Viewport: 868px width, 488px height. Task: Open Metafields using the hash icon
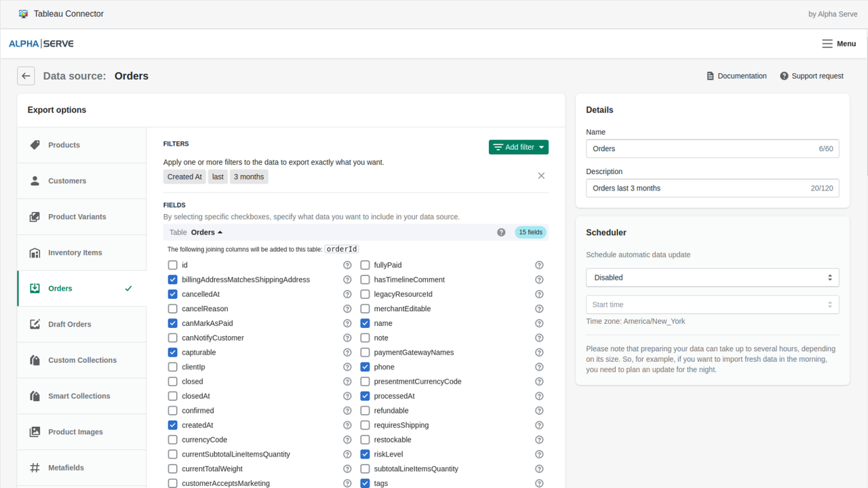point(35,468)
